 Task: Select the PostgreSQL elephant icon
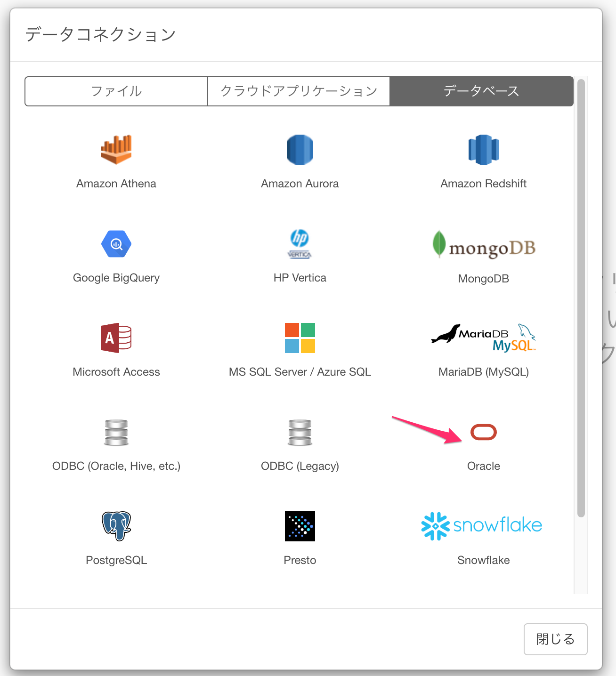pyautogui.click(x=116, y=526)
